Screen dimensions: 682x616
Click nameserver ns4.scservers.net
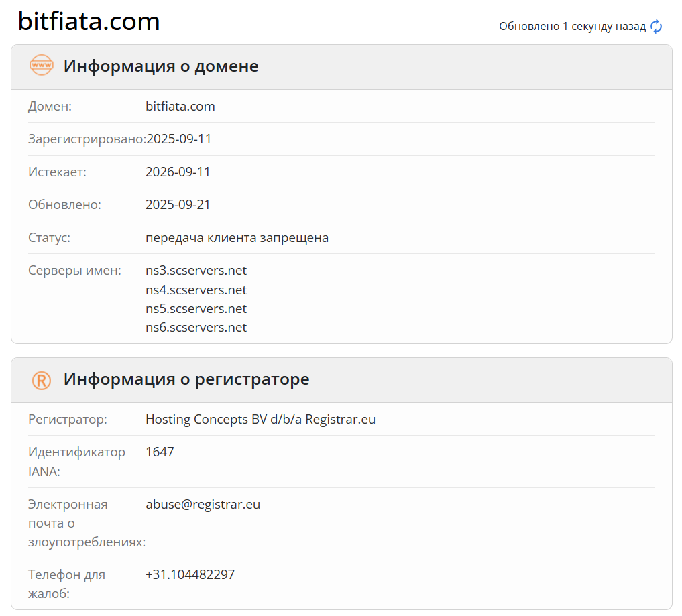(196, 290)
